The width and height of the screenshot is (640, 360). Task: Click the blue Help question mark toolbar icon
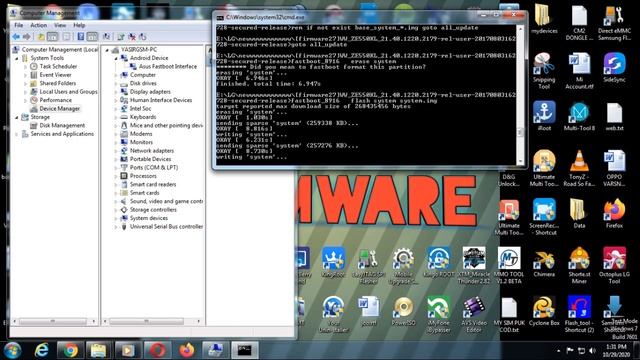pos(81,37)
